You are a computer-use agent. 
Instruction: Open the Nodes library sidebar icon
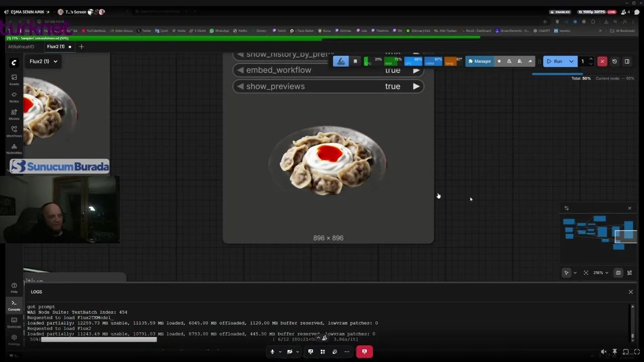[14, 96]
